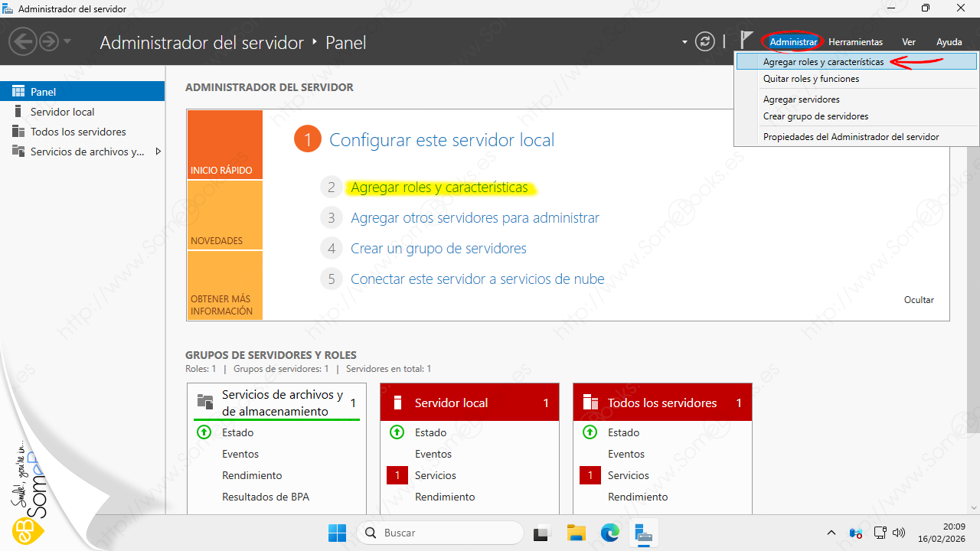Viewport: 980px width, 551px height.
Task: Expand Servicios de archivos sidebar arrow
Action: [158, 152]
